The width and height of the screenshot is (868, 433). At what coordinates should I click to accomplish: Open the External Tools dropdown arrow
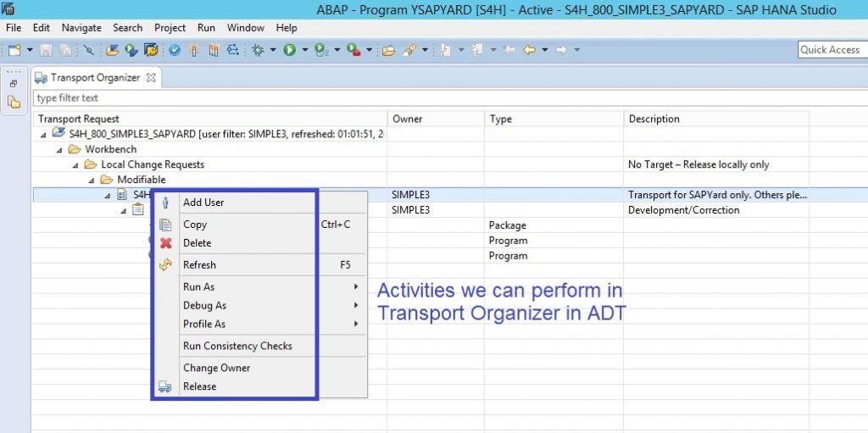[x=369, y=50]
